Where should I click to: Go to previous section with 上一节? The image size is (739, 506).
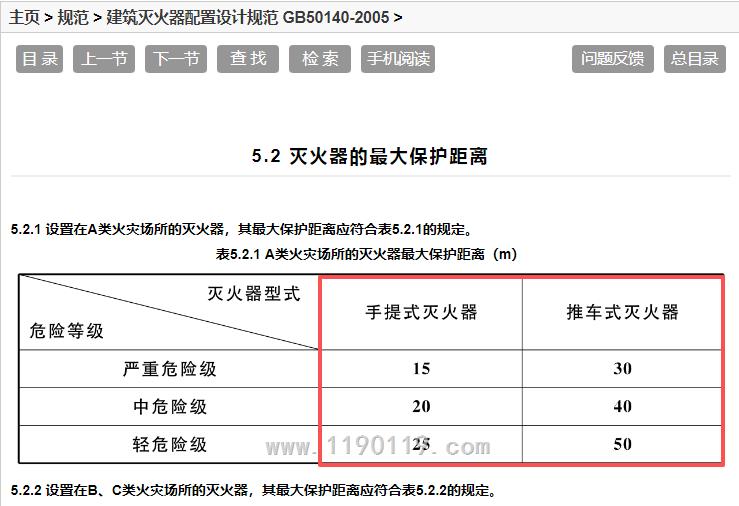pos(103,59)
